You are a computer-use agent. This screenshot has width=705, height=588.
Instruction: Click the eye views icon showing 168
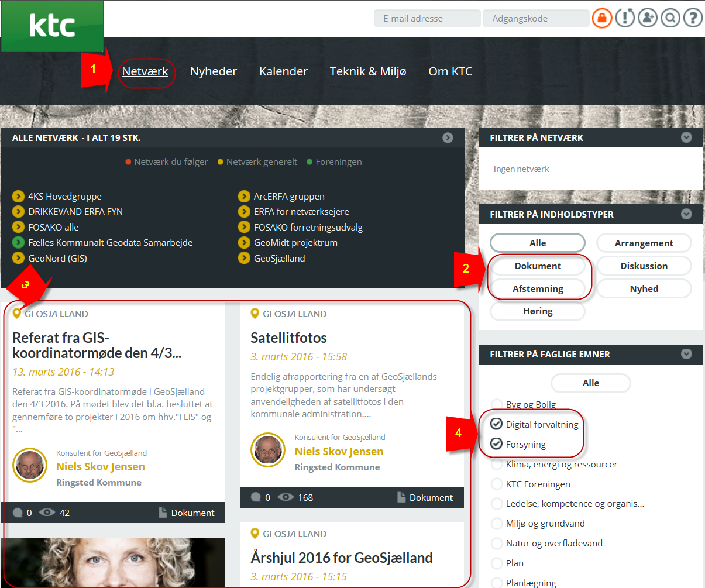pos(286,497)
